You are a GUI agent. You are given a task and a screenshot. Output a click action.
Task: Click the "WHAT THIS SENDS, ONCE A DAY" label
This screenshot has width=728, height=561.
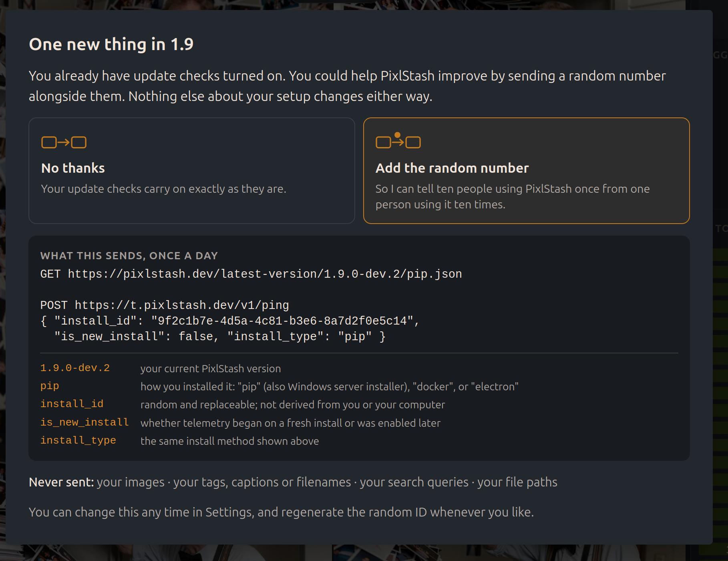coord(129,256)
